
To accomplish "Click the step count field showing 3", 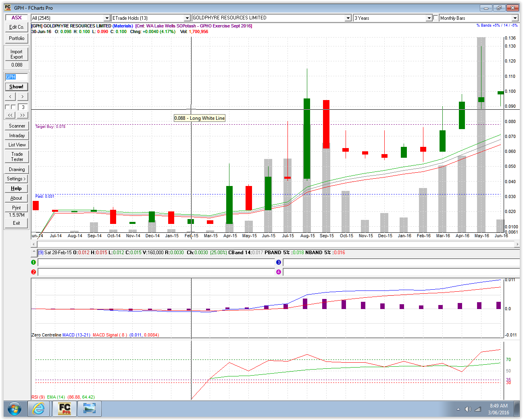I will (x=23, y=107).
